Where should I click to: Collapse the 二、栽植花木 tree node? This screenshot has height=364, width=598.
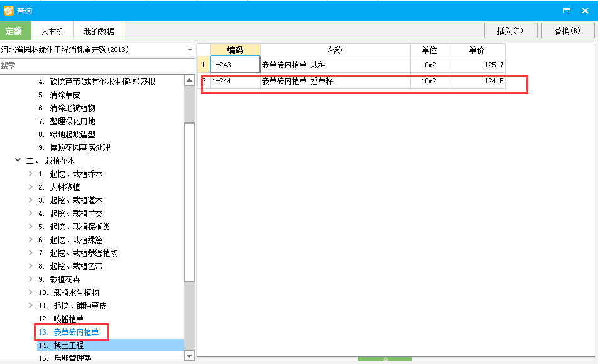18,161
